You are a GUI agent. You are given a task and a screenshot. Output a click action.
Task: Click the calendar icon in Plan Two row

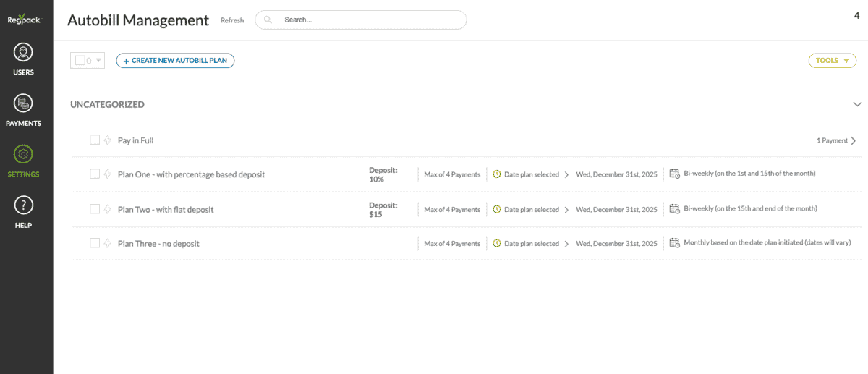point(674,208)
